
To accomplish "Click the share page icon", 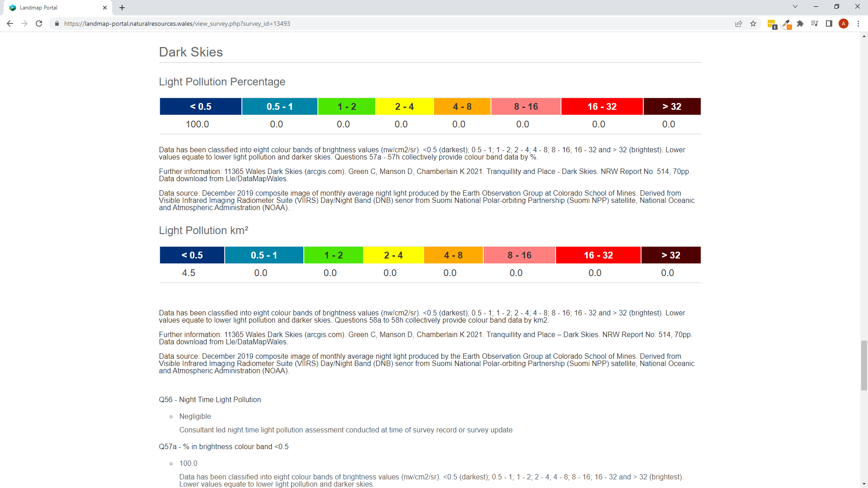I will click(739, 23).
